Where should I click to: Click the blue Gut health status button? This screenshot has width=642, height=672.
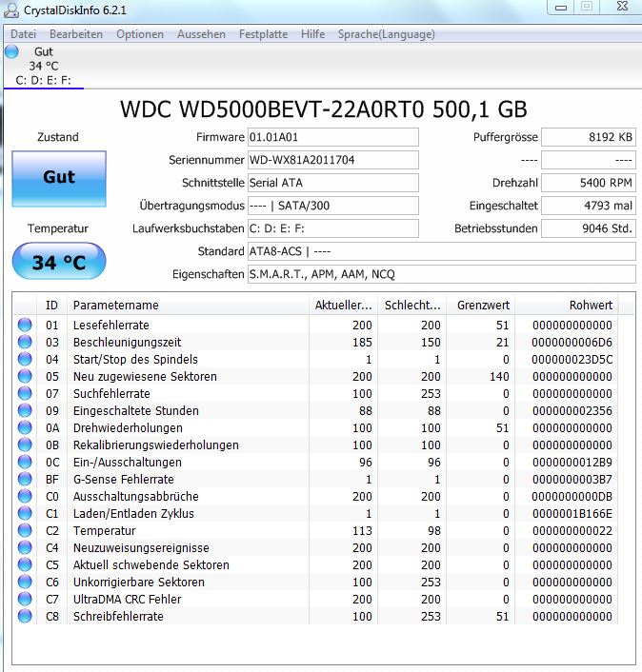59,179
